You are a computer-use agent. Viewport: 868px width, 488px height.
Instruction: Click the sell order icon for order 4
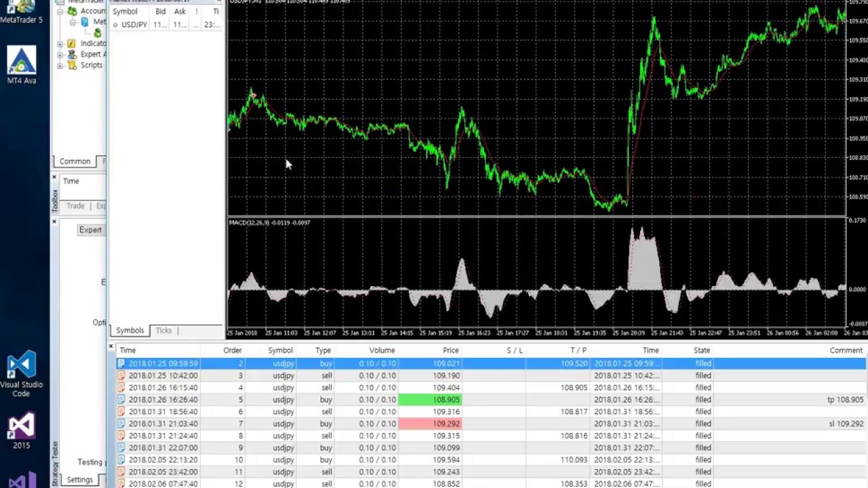(x=121, y=388)
